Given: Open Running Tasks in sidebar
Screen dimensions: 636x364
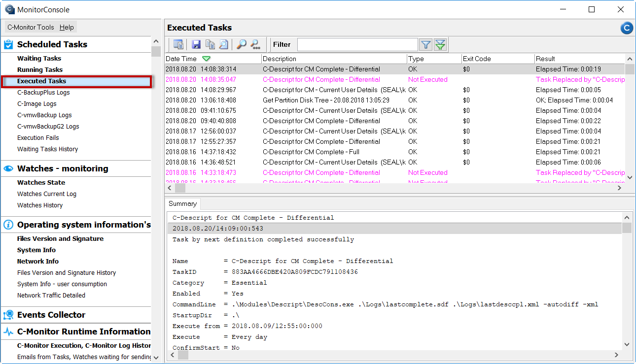Looking at the screenshot, I should (x=40, y=69).
